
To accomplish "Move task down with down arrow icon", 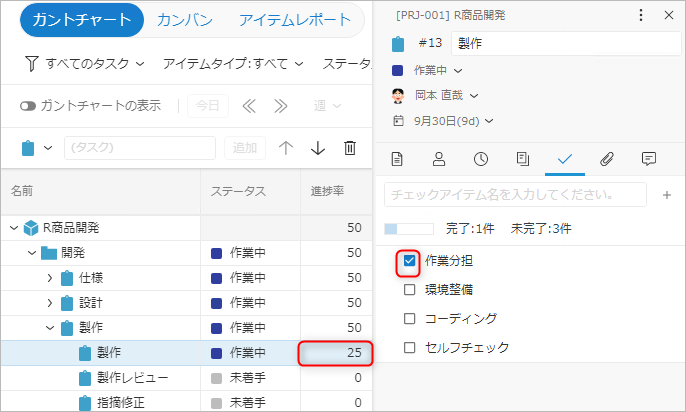I will (318, 148).
